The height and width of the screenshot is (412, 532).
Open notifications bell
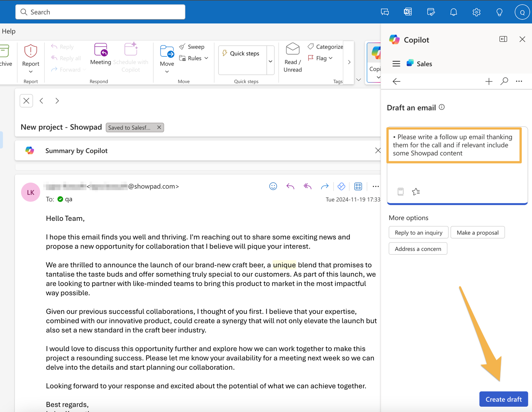[454, 12]
